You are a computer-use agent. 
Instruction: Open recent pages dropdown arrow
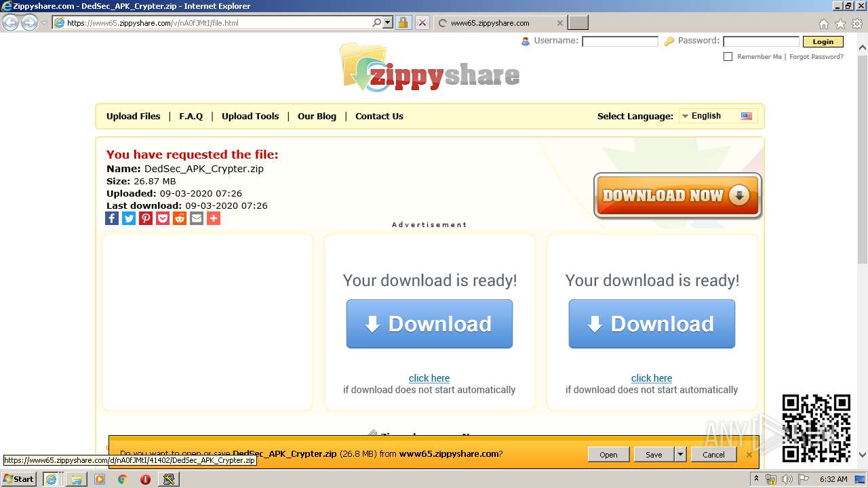[x=44, y=22]
